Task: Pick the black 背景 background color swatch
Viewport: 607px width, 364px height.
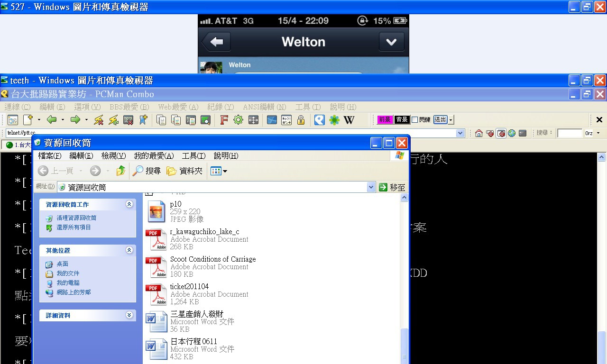Action: pyautogui.click(x=402, y=119)
